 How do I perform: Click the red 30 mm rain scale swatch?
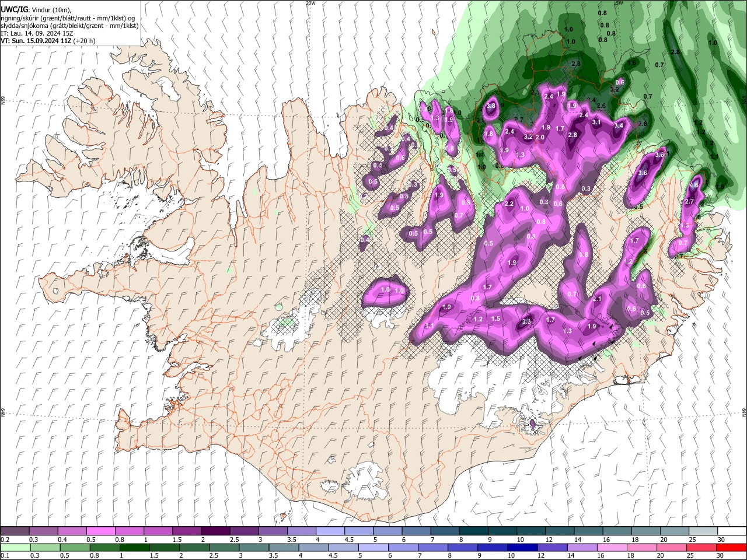click(x=732, y=547)
